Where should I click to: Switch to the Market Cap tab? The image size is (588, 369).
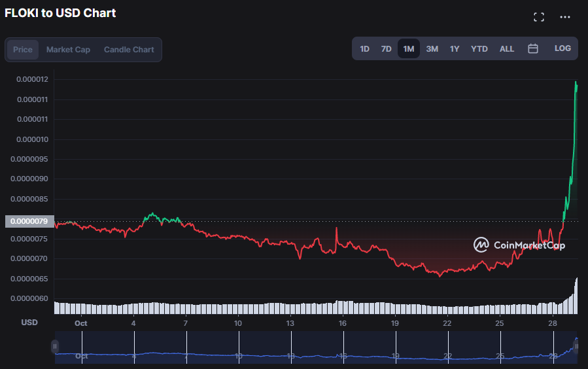[x=68, y=50]
